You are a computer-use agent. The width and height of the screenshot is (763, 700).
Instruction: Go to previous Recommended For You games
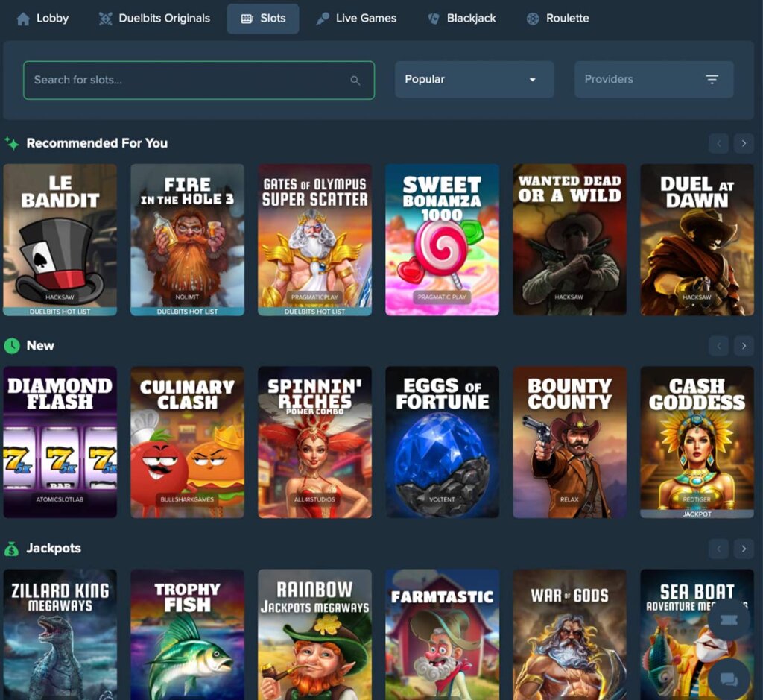(x=719, y=143)
